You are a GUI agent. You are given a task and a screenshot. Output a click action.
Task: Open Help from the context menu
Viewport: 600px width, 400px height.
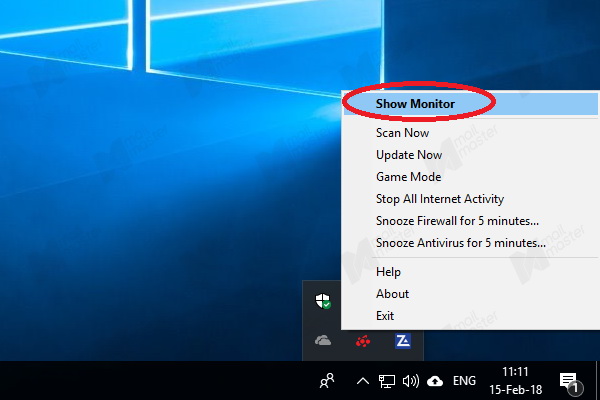pos(471,272)
